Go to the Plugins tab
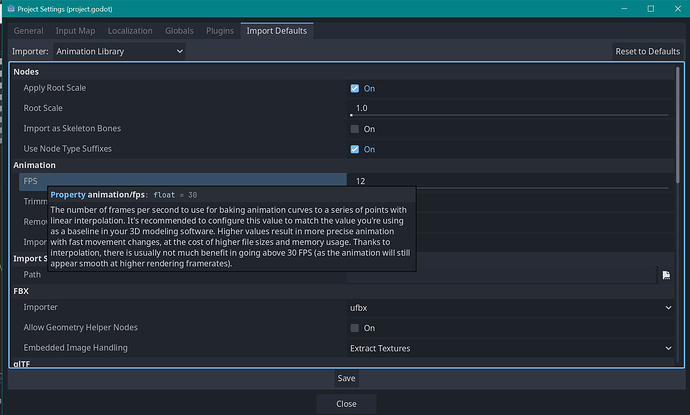This screenshot has height=415, width=690. (220, 31)
